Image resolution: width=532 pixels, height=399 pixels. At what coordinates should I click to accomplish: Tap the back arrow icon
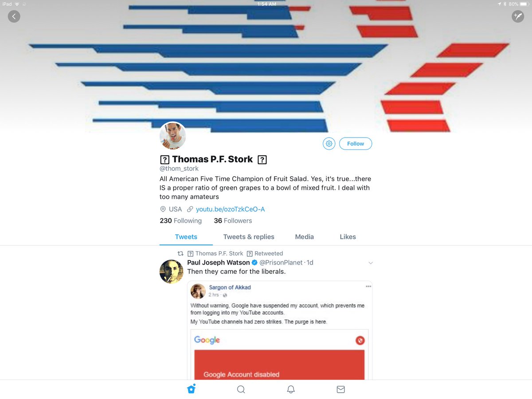click(x=14, y=17)
